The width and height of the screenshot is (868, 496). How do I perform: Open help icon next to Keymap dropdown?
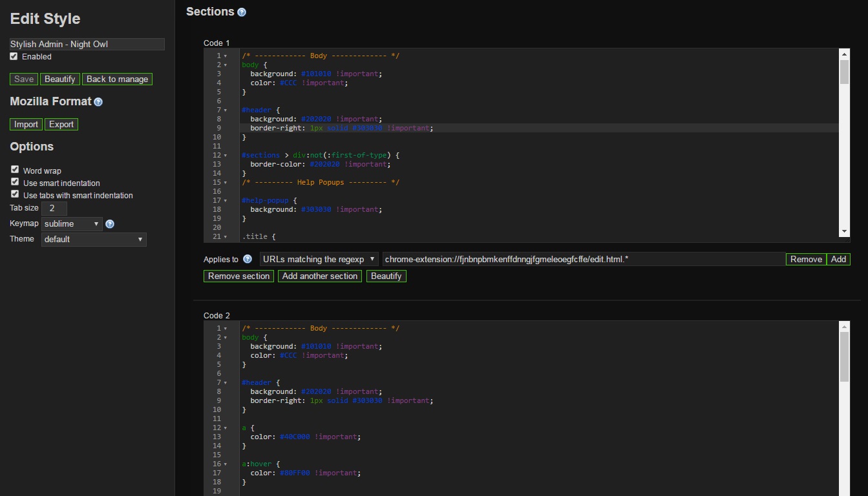pos(110,224)
